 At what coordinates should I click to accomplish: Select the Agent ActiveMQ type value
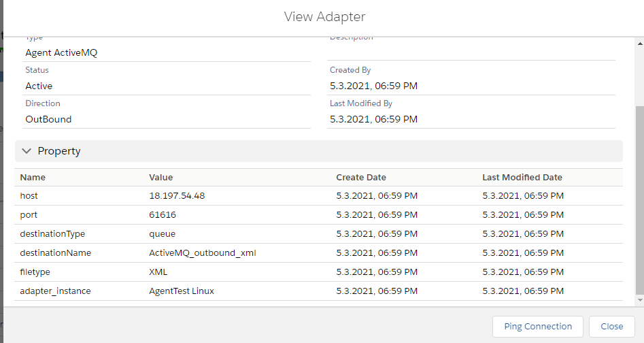(x=61, y=52)
